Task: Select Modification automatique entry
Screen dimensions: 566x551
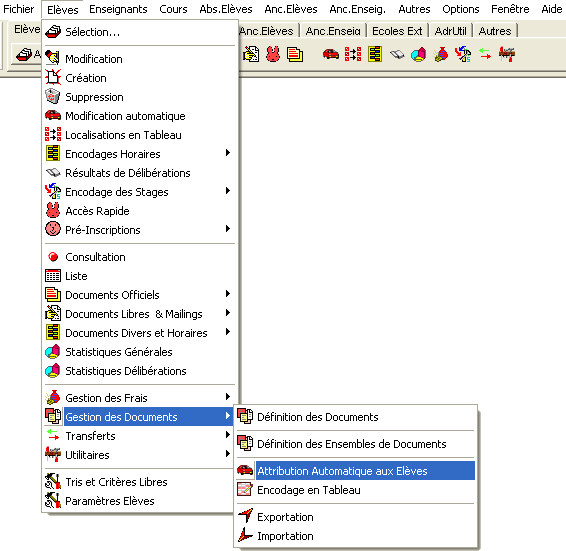Action: pos(139,116)
